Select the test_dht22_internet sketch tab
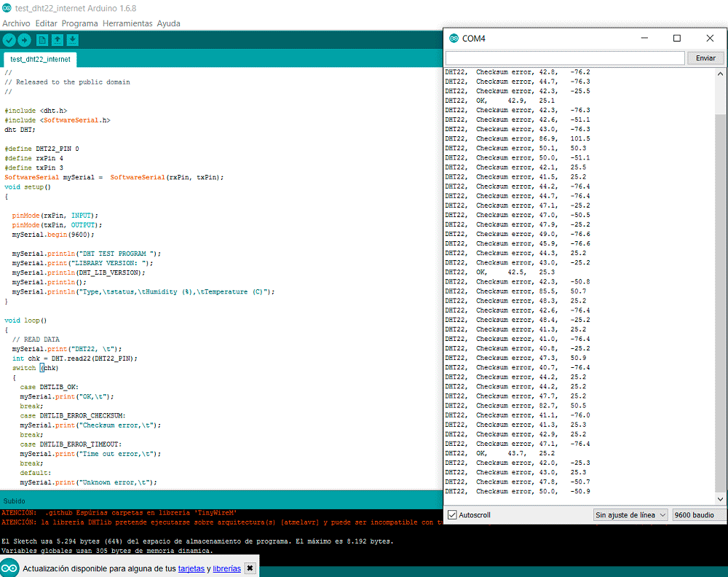This screenshot has height=577, width=728. click(x=40, y=60)
